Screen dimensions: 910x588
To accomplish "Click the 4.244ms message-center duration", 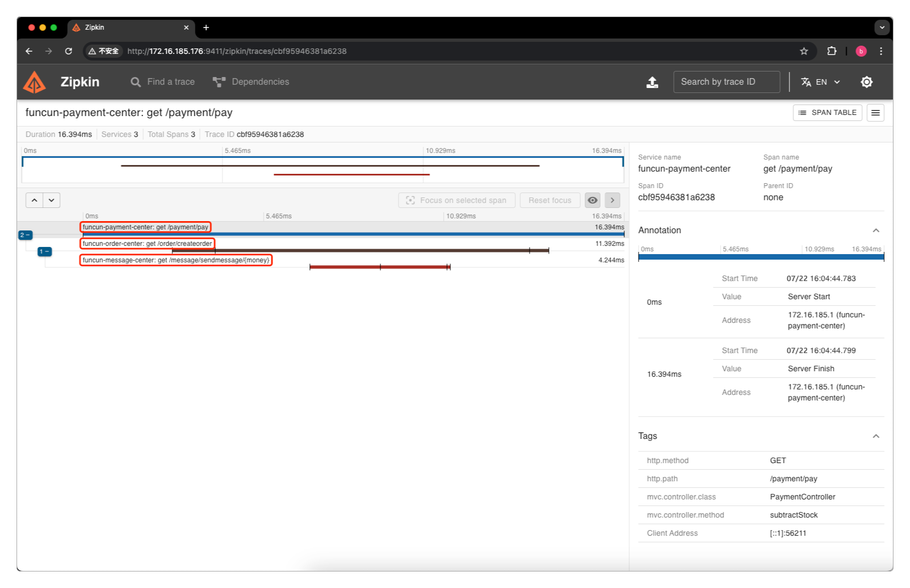I will [611, 260].
